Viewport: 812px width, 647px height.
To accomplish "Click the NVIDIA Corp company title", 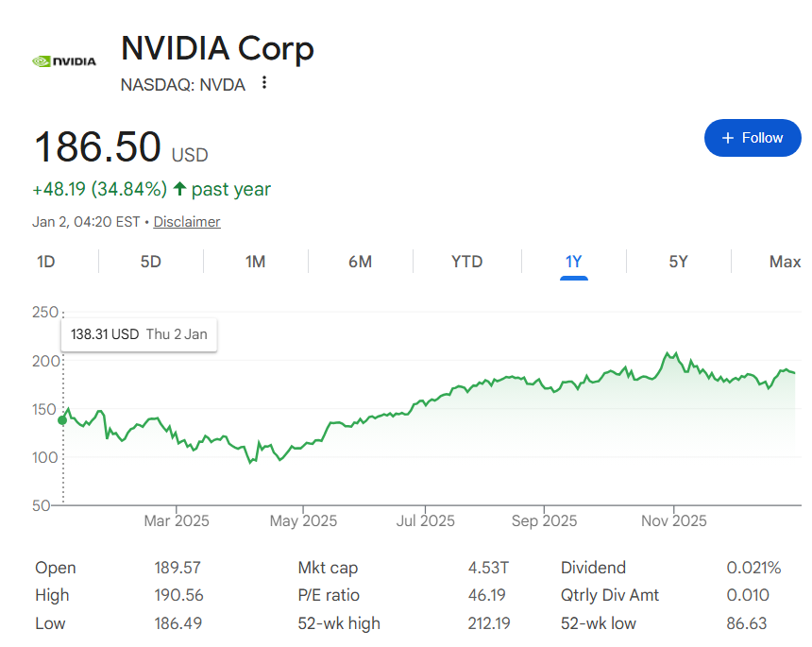I will [217, 48].
